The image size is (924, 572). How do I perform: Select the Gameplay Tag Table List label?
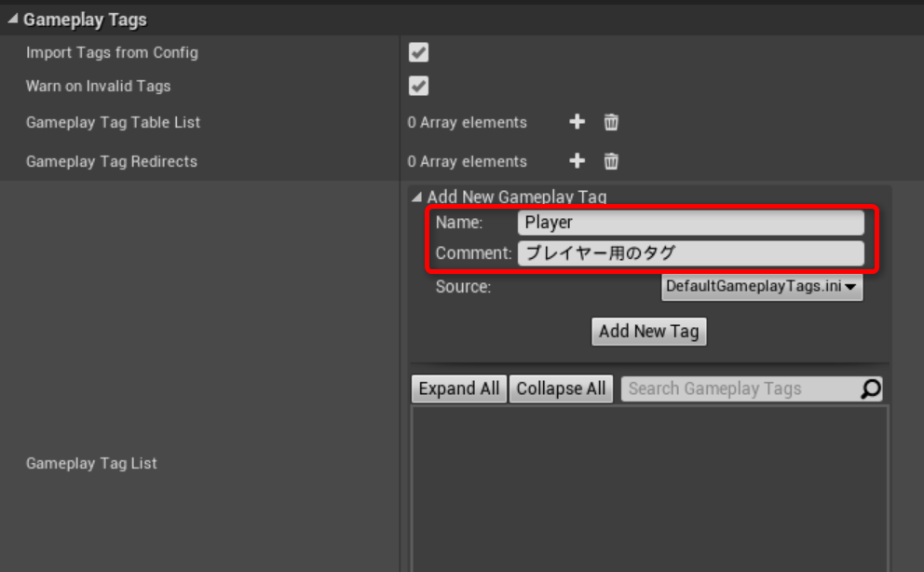click(113, 123)
